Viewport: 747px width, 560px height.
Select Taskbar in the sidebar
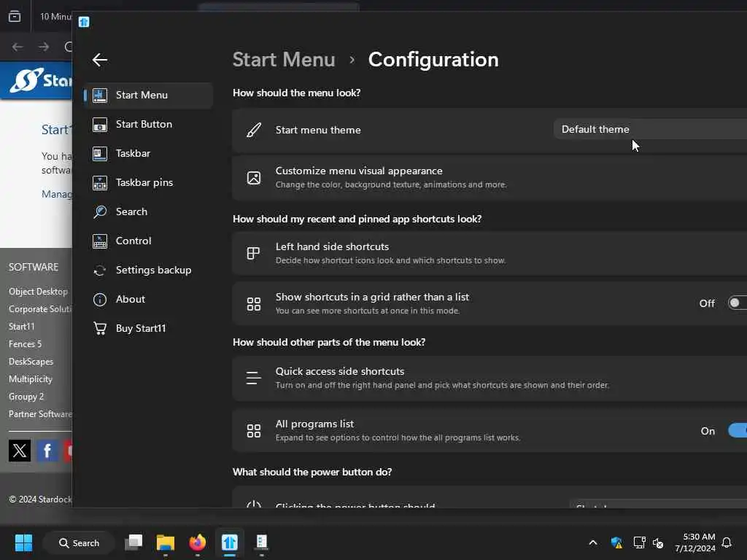pos(147,153)
